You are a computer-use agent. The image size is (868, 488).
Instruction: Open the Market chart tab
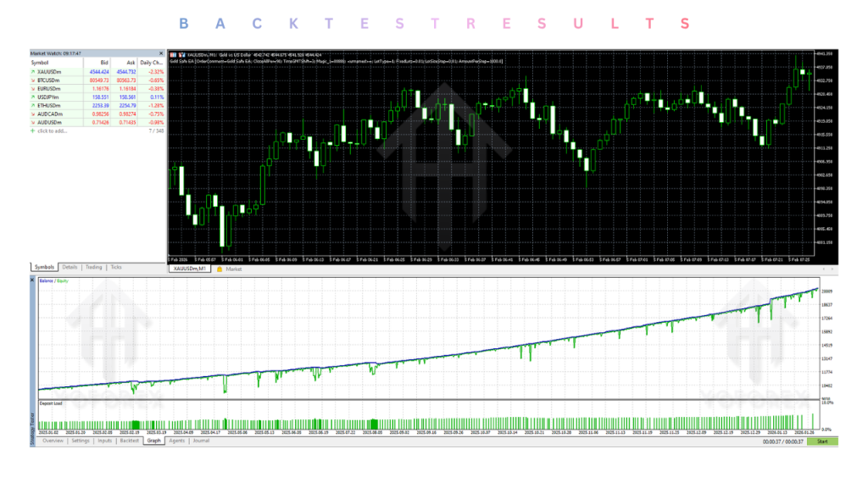click(234, 269)
